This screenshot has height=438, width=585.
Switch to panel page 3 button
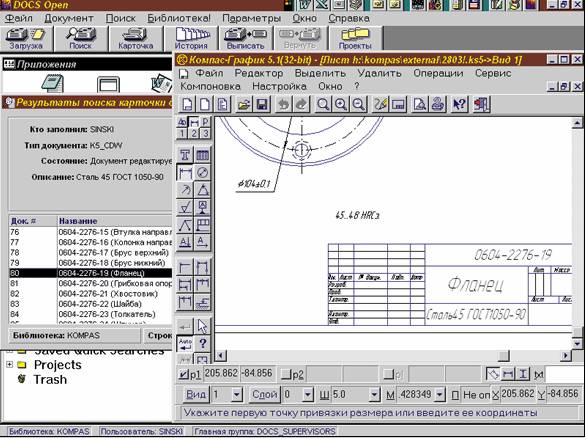click(x=205, y=134)
